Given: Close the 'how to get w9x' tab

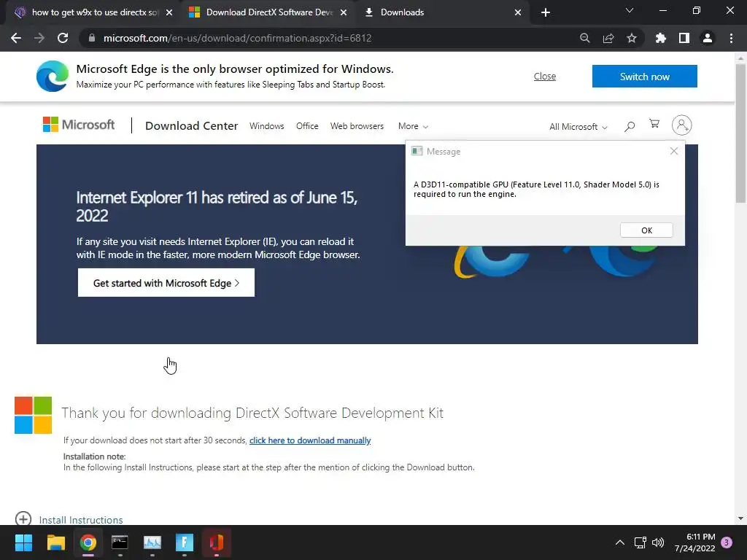Looking at the screenshot, I should tap(169, 12).
